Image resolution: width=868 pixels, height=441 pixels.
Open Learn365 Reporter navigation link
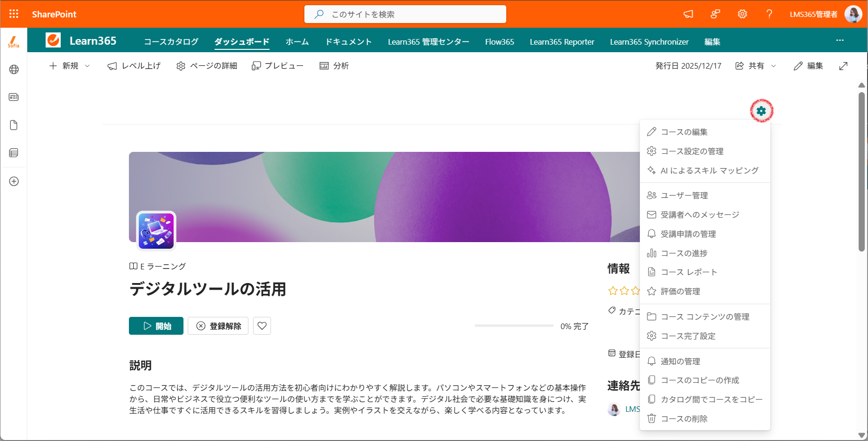click(562, 42)
